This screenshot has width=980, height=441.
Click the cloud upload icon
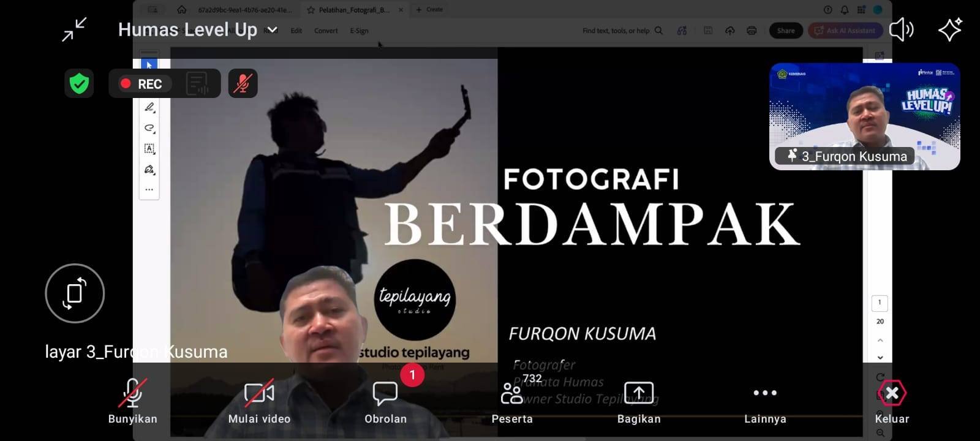click(729, 31)
